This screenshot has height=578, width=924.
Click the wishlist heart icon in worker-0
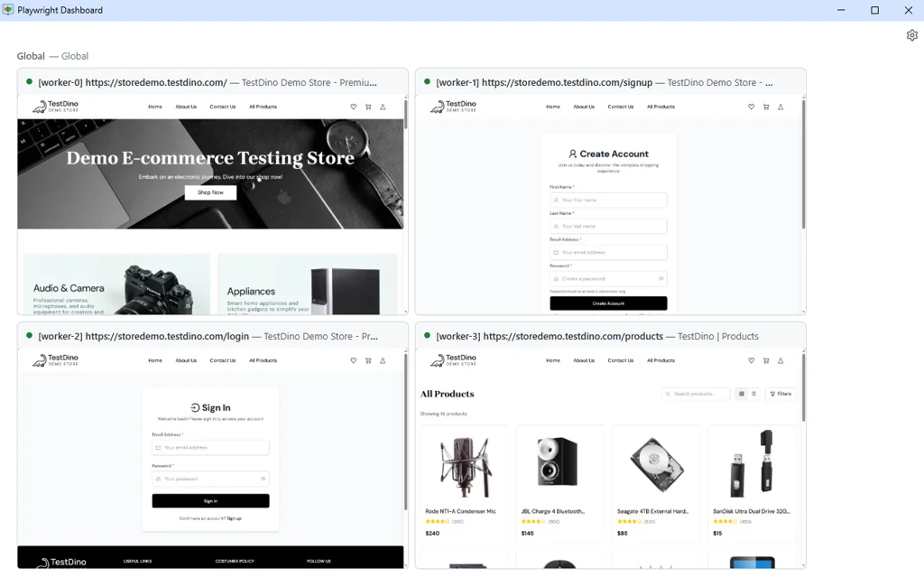[354, 107]
